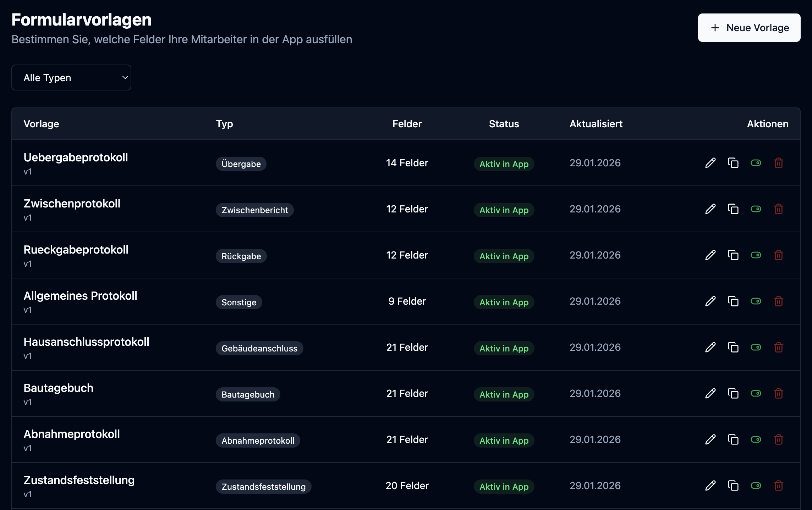Deactivate the Zwischenprotokoll template toggle
The width and height of the screenshot is (812, 510).
(x=756, y=209)
